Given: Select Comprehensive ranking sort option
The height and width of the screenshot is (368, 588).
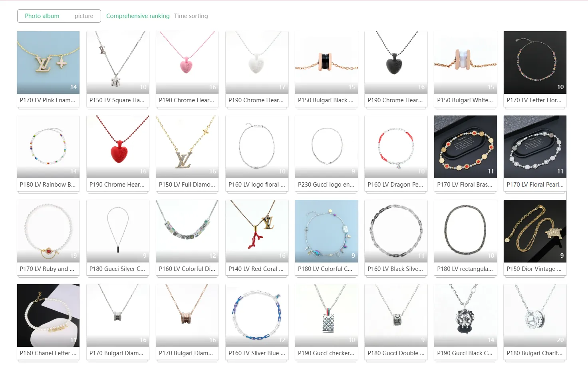Looking at the screenshot, I should click(x=138, y=16).
